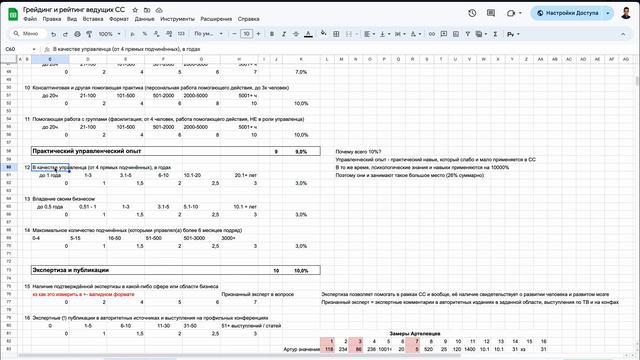
Task: Apply percent format to cell
Action: (x=144, y=34)
